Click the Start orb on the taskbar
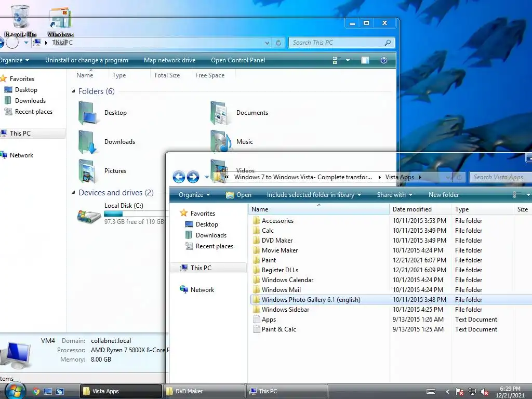 [15, 391]
